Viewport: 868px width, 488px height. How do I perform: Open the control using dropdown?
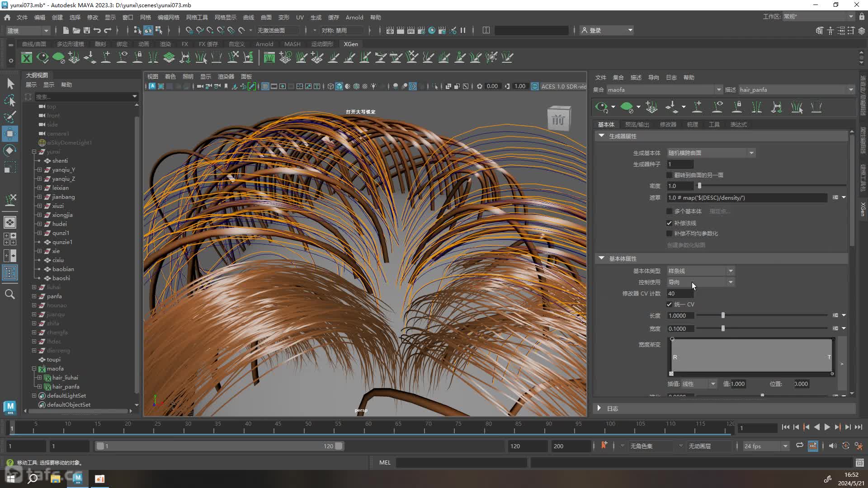[x=701, y=282]
